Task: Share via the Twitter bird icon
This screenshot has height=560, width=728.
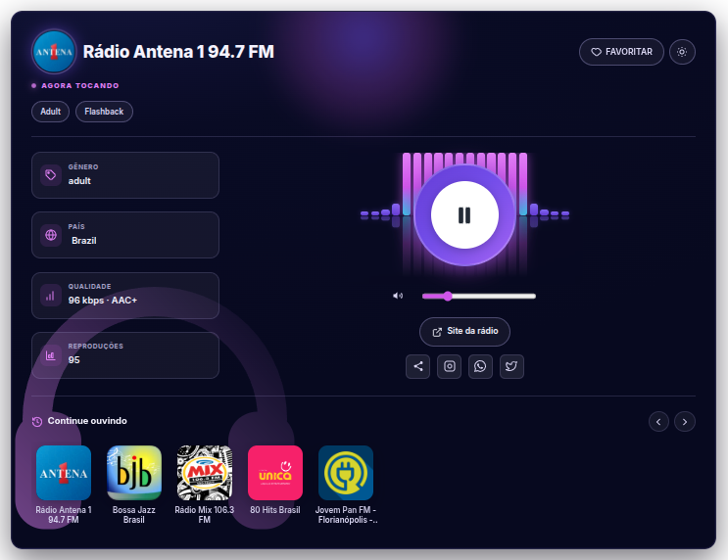Action: click(511, 366)
